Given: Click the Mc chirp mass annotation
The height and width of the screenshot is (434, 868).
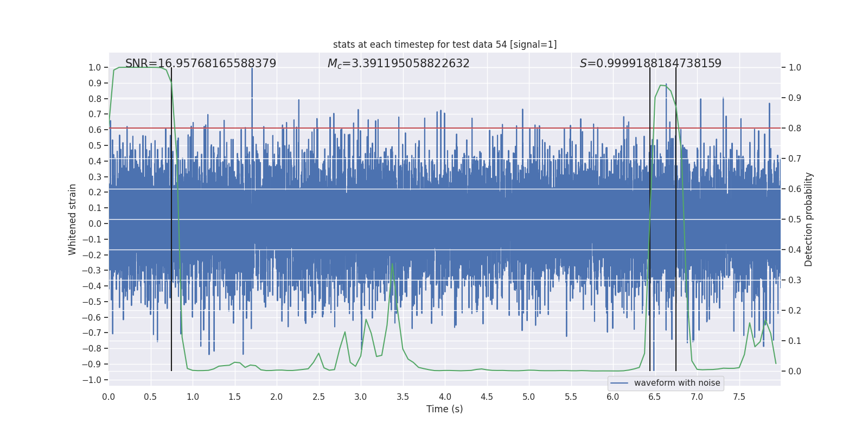Looking at the screenshot, I should point(399,63).
